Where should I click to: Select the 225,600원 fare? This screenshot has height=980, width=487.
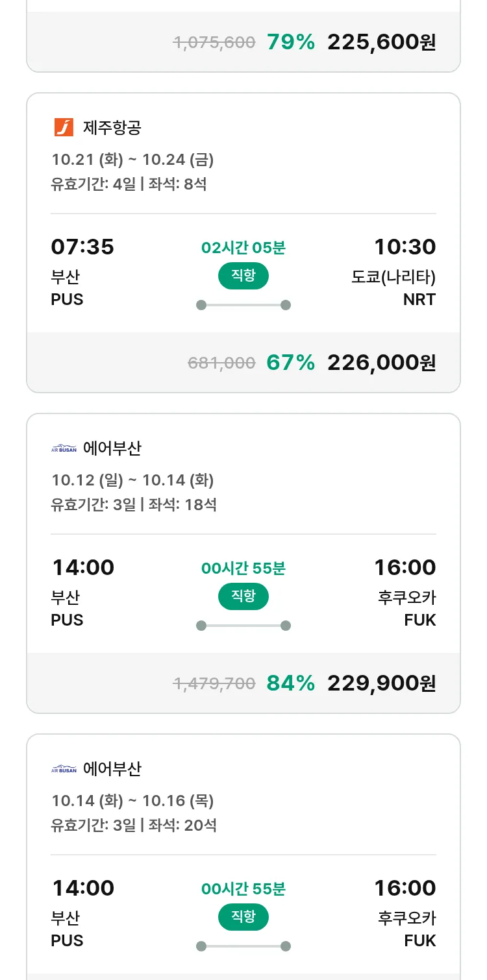point(381,42)
